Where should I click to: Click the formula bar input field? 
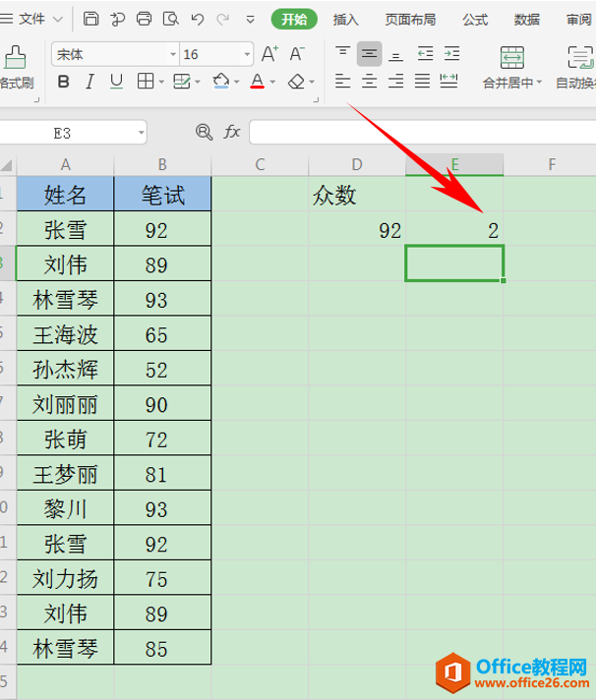[422, 132]
